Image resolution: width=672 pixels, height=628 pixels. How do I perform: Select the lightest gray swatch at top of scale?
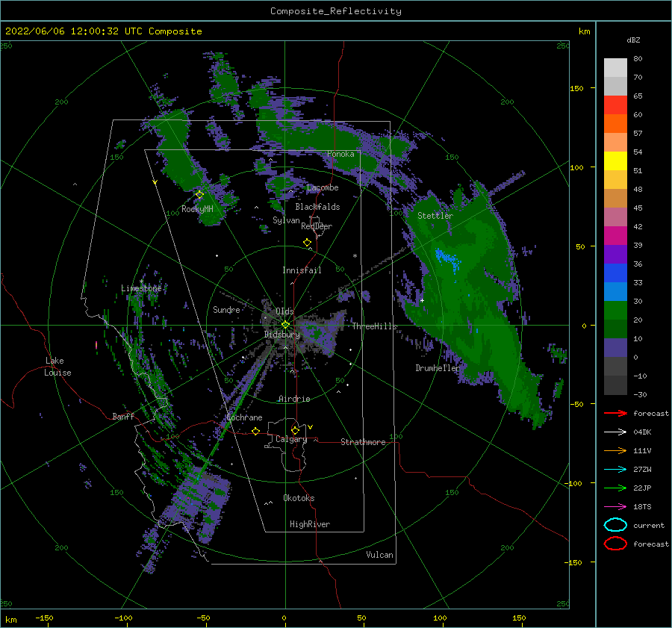click(x=615, y=68)
